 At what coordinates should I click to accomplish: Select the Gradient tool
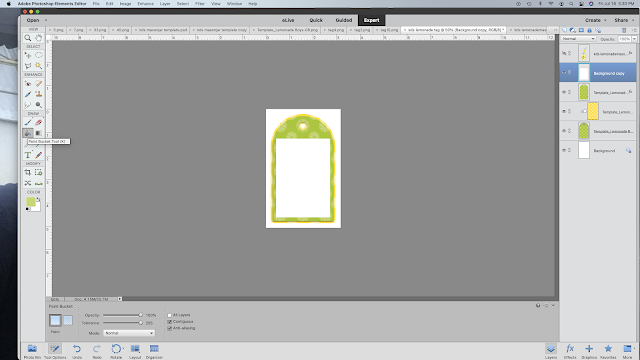[38, 133]
